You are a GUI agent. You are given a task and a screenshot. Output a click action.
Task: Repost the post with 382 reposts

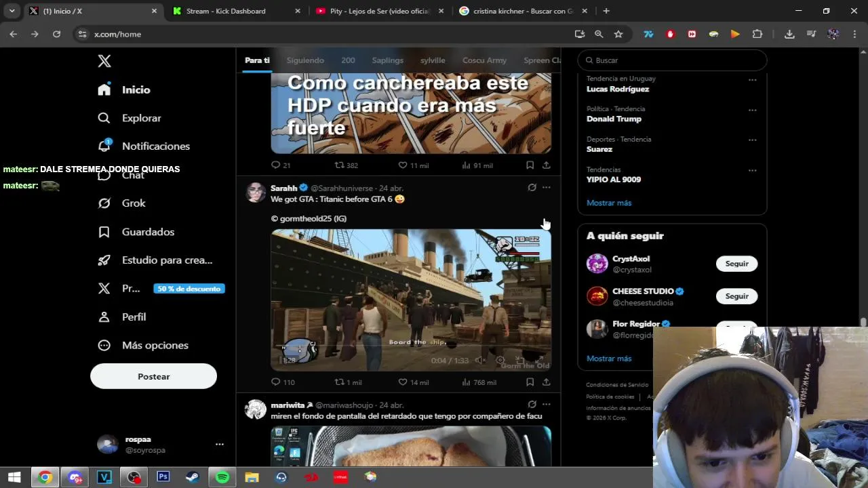(x=347, y=165)
